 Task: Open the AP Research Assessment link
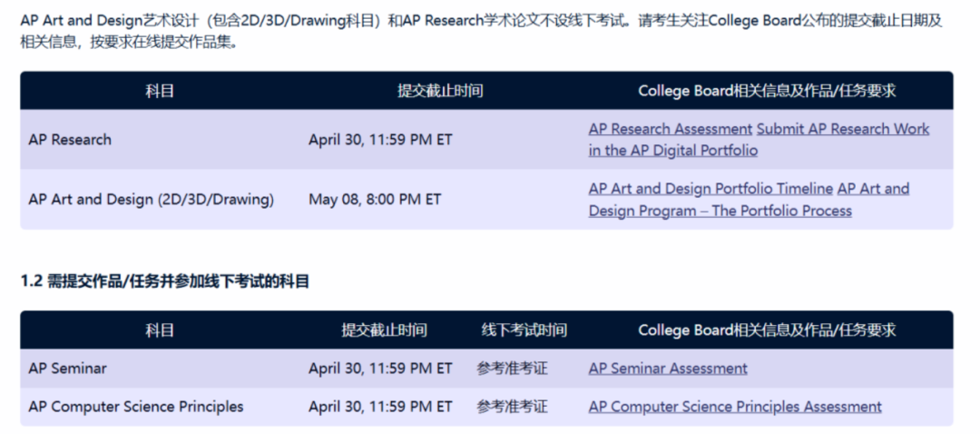pos(670,129)
